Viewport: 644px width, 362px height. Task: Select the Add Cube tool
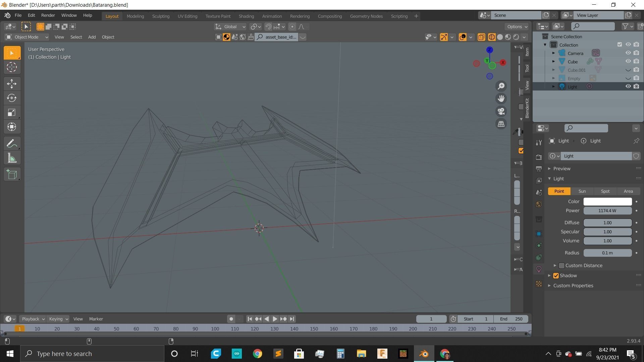[12, 174]
